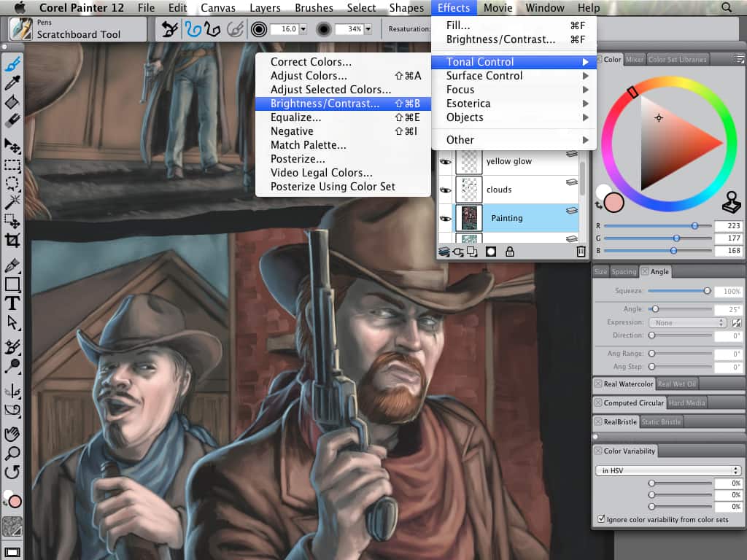Select the Rotate Page tool
Image resolution: width=747 pixels, height=560 pixels.
click(12, 472)
